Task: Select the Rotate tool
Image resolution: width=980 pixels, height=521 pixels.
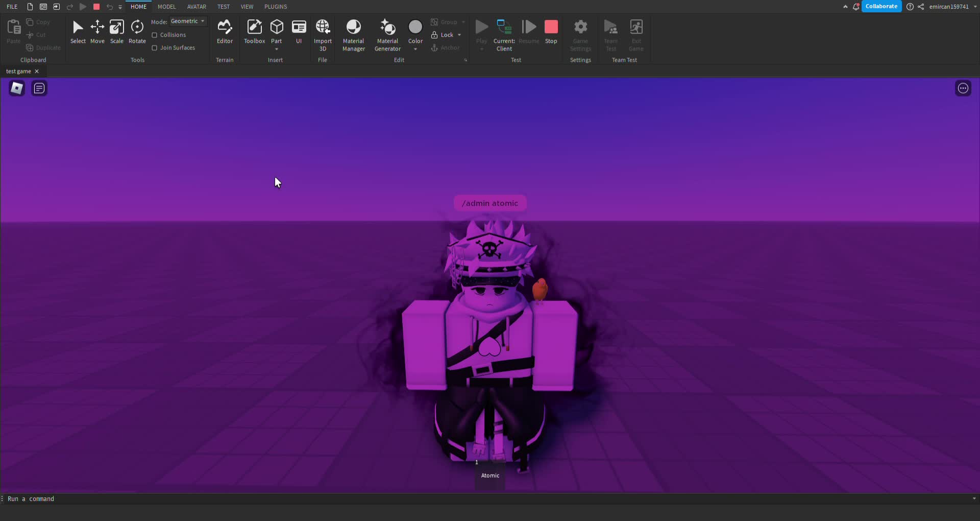Action: [137, 32]
